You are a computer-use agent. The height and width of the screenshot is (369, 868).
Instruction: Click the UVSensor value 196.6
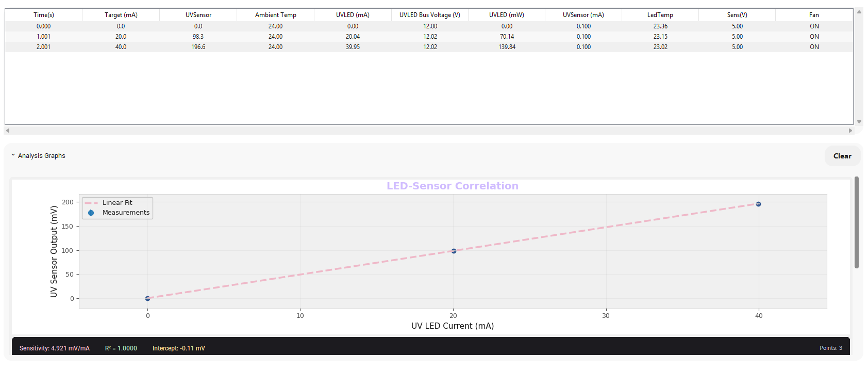(198, 47)
